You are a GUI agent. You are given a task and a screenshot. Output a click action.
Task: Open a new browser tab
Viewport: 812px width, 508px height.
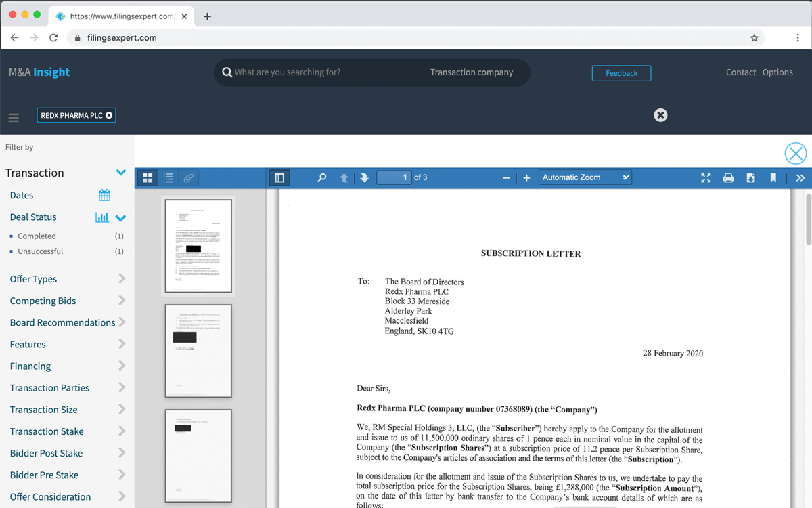[207, 16]
